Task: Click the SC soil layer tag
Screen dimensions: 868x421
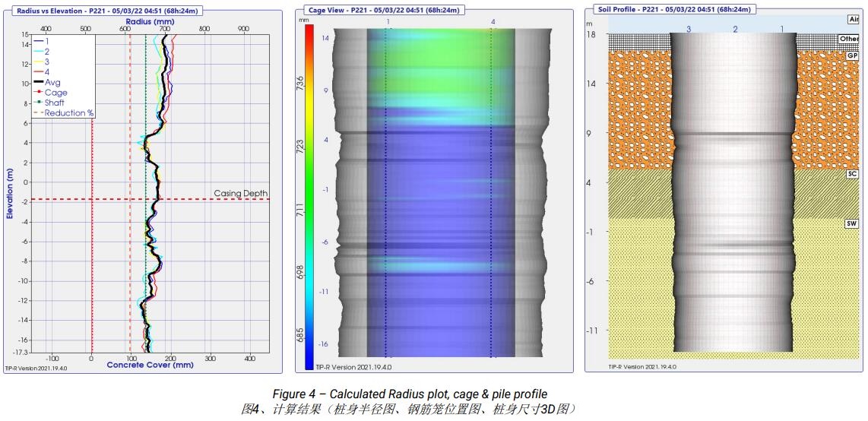Action: (x=851, y=174)
